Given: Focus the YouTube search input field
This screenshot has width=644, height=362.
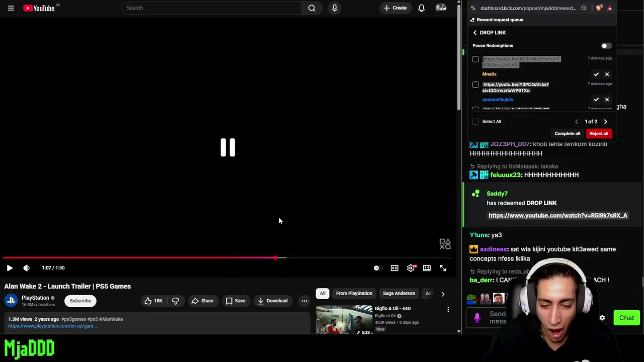Looking at the screenshot, I should point(211,8).
